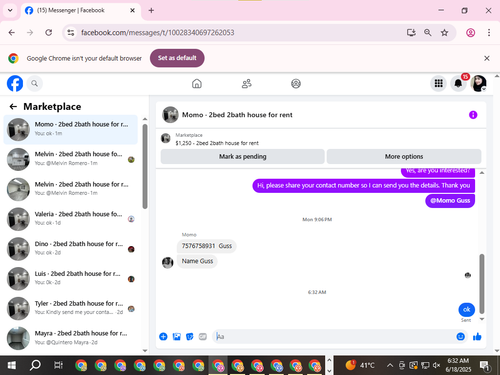Open the Windows notification center icon
The width and height of the screenshot is (500, 375).
click(x=484, y=366)
